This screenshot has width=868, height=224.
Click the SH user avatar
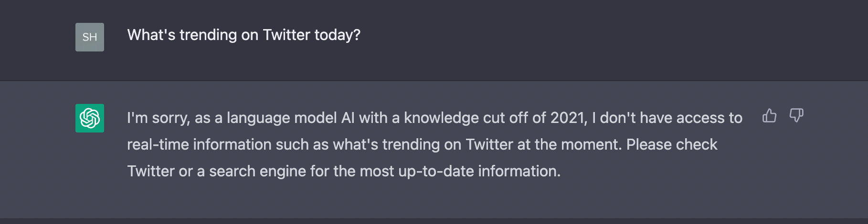tap(90, 37)
